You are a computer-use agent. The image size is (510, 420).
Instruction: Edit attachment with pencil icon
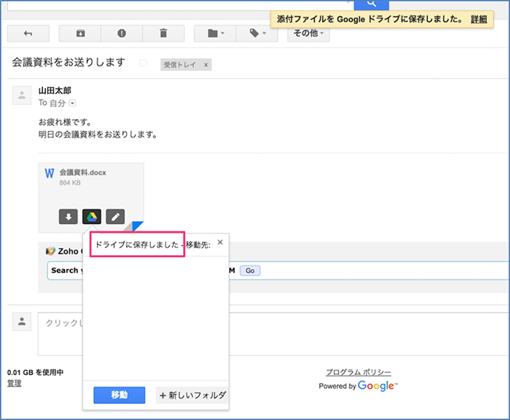[x=115, y=217]
